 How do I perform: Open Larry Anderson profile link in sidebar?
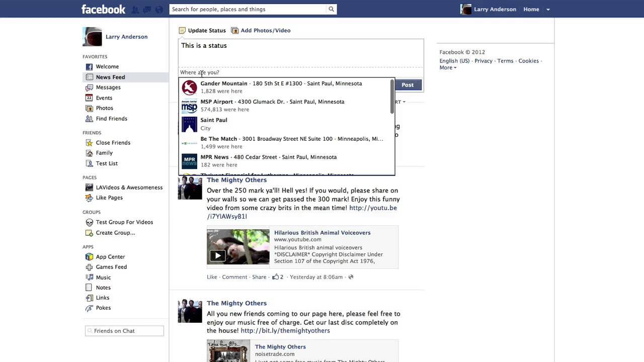pos(126,37)
